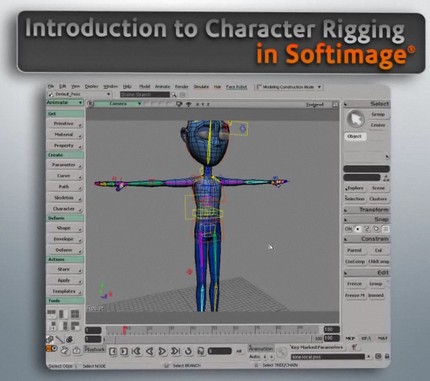Collapse the Constrain panel header
Screen dimensions: 430x381
[x=366, y=239]
